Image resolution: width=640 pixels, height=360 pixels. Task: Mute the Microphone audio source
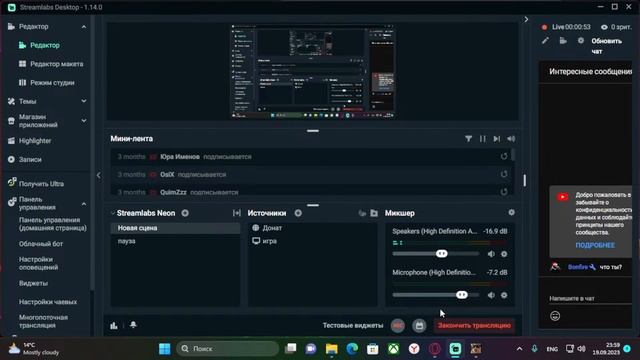click(491, 295)
